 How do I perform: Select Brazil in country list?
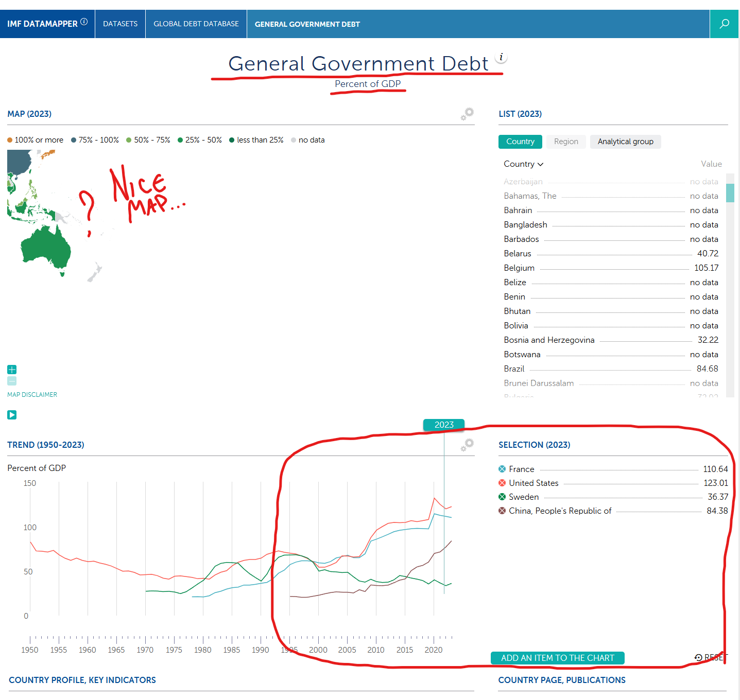611,369
